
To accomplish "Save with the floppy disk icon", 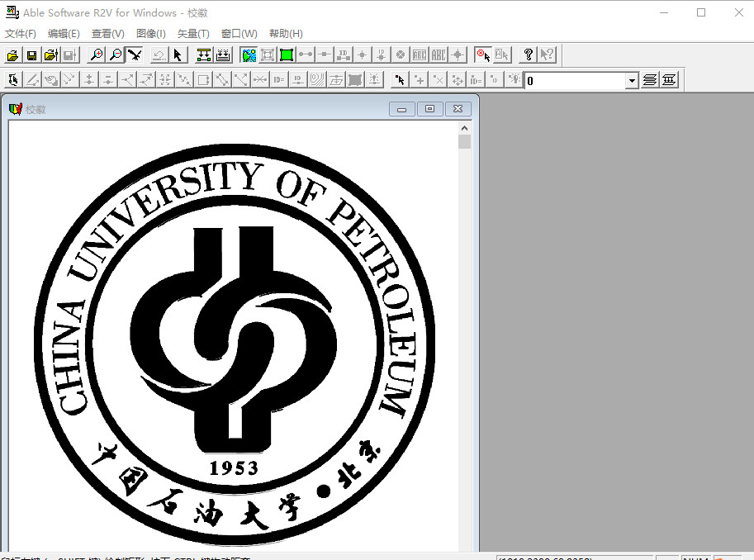I will pyautogui.click(x=31, y=55).
